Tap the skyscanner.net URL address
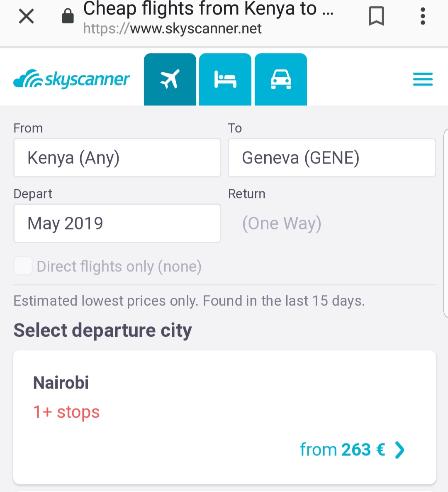This screenshot has width=448, height=492. (173, 29)
